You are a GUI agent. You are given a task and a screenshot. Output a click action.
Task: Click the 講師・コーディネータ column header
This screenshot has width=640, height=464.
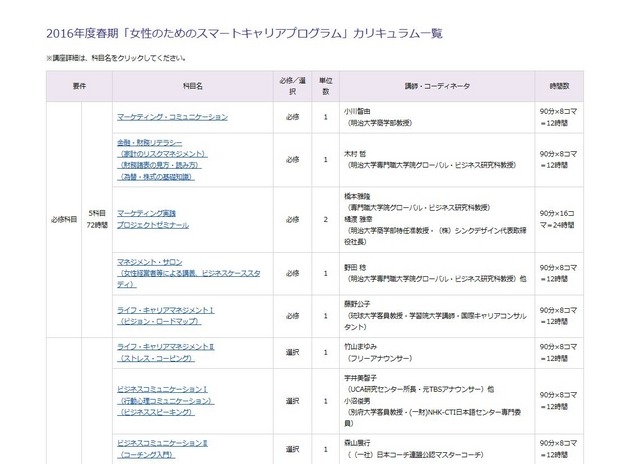(x=437, y=86)
